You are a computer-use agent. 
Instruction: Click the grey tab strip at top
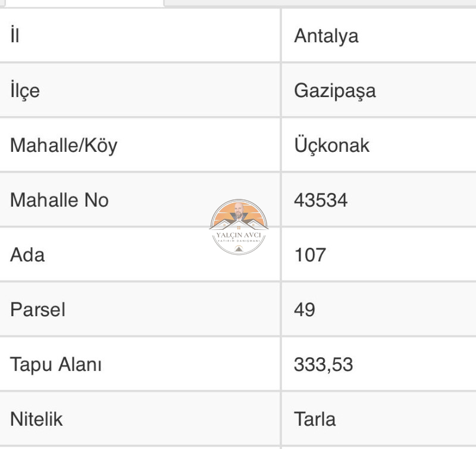[320, 3]
